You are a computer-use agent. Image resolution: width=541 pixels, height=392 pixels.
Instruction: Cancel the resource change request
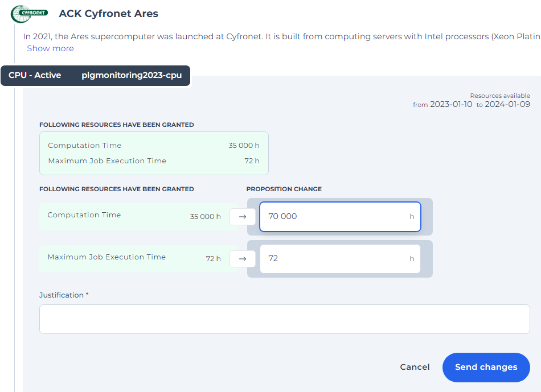tap(415, 367)
